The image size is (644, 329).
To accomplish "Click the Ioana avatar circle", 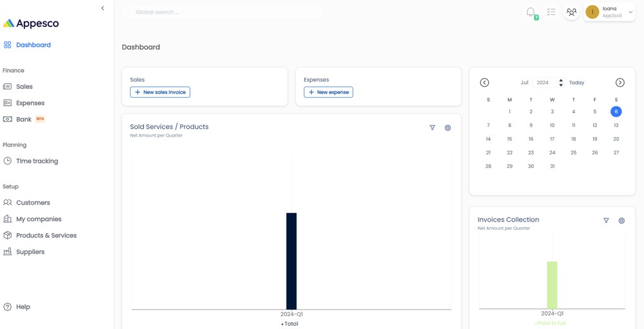I will click(x=592, y=12).
